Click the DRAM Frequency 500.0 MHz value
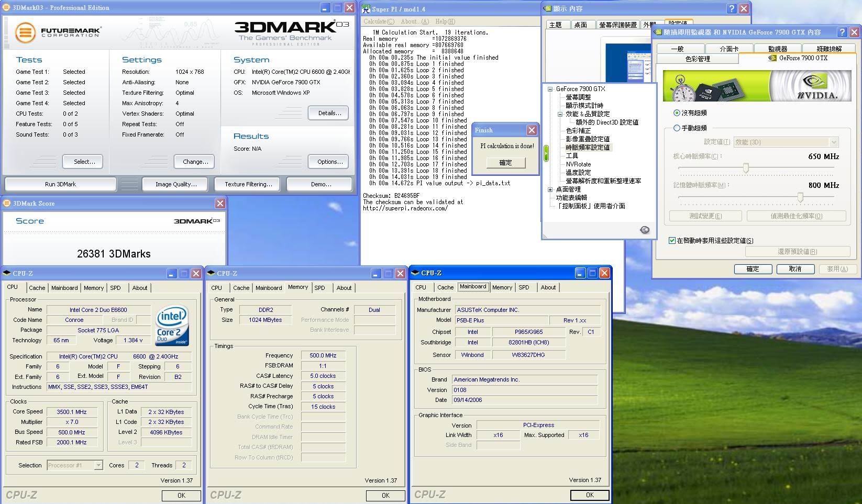The width and height of the screenshot is (862, 504). (x=323, y=355)
